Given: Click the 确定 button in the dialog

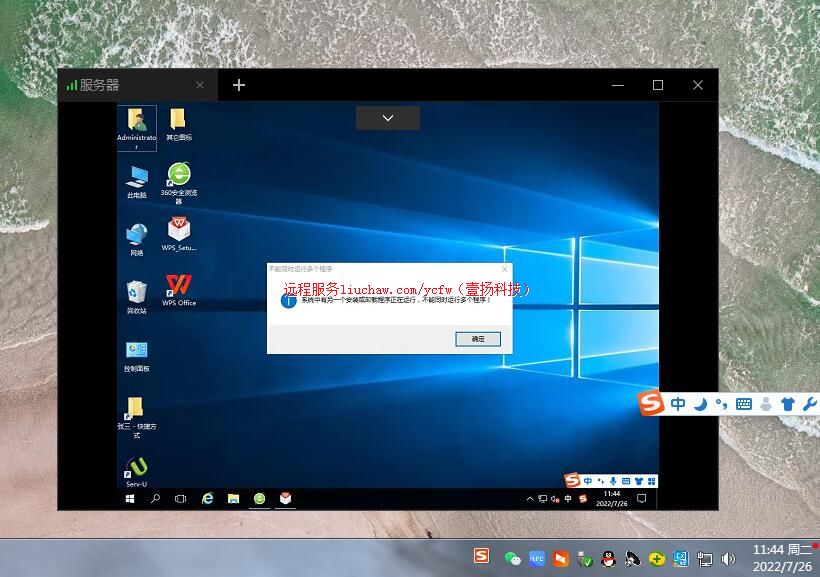Looking at the screenshot, I should [x=477, y=339].
